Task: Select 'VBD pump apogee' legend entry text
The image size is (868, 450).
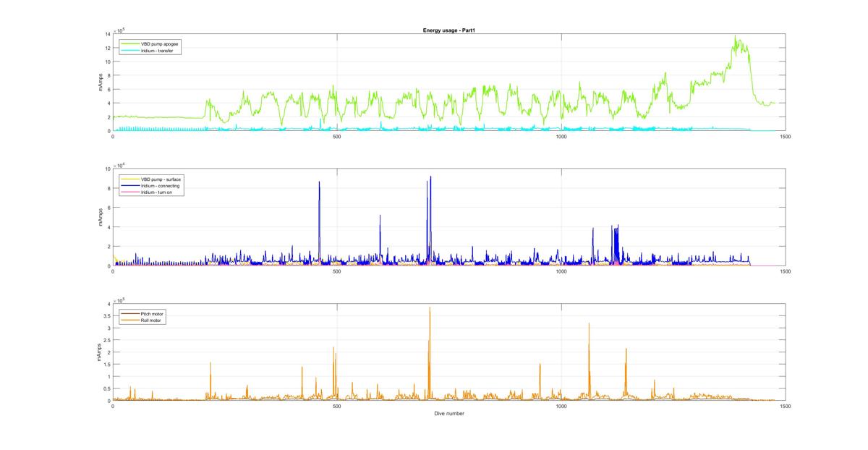Action: [161, 43]
